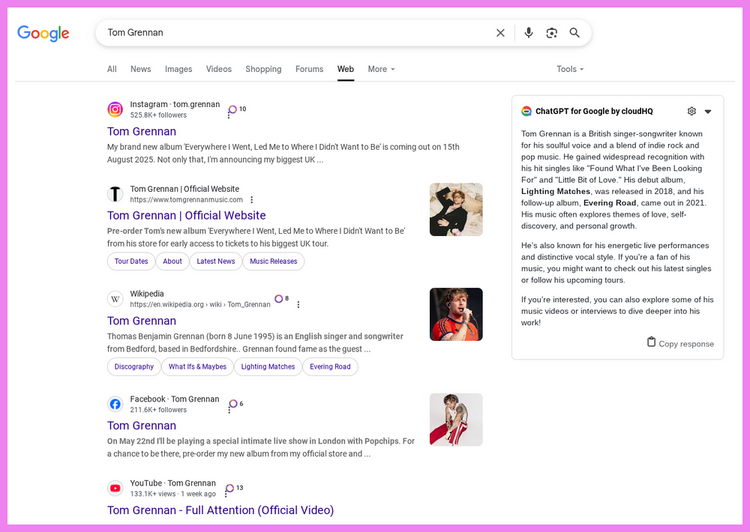Click the Tour Dates chip
Image resolution: width=750 pixels, height=532 pixels.
point(131,261)
